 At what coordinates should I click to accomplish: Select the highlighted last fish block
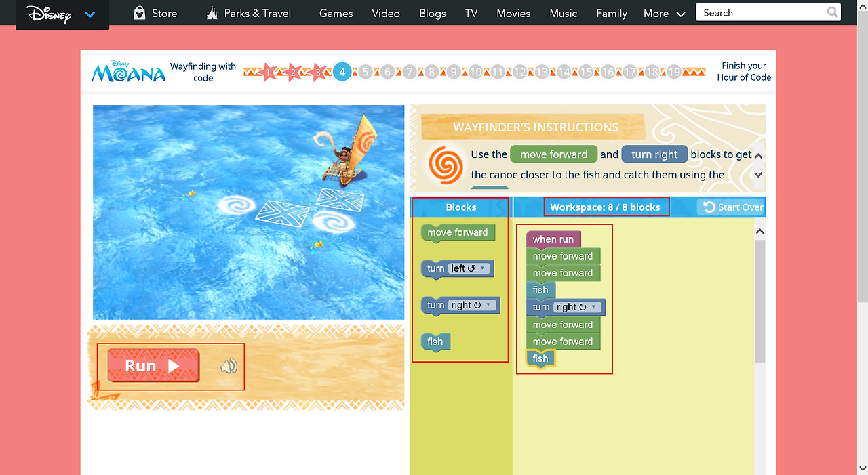click(540, 358)
